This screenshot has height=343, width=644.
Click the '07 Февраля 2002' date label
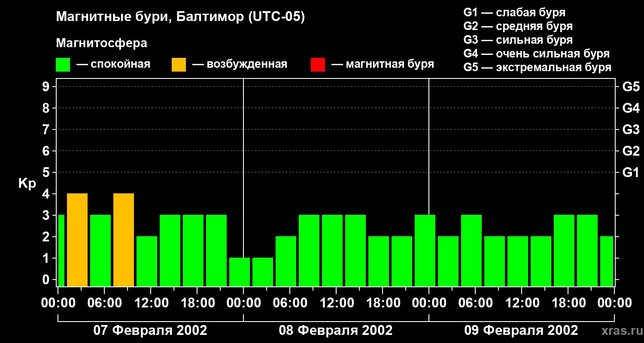click(150, 331)
